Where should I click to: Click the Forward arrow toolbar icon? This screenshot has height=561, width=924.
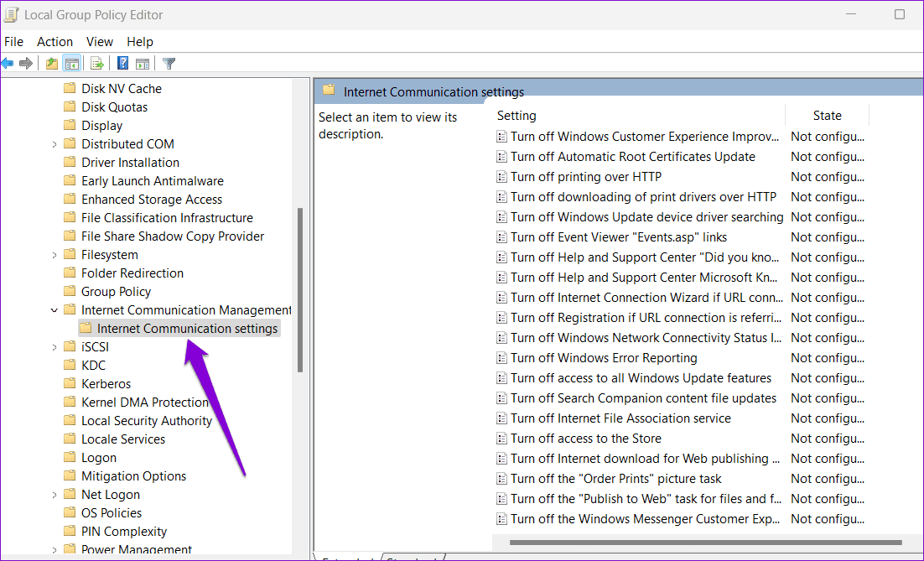[25, 63]
